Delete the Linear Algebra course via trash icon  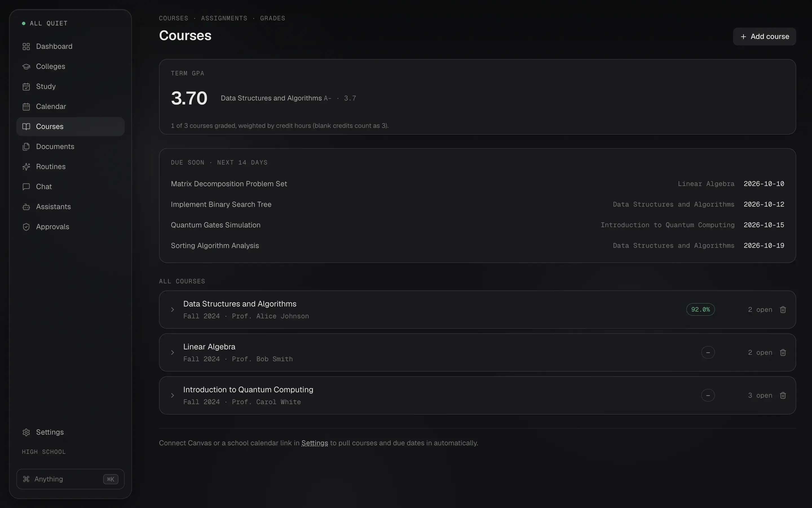pyautogui.click(x=783, y=352)
